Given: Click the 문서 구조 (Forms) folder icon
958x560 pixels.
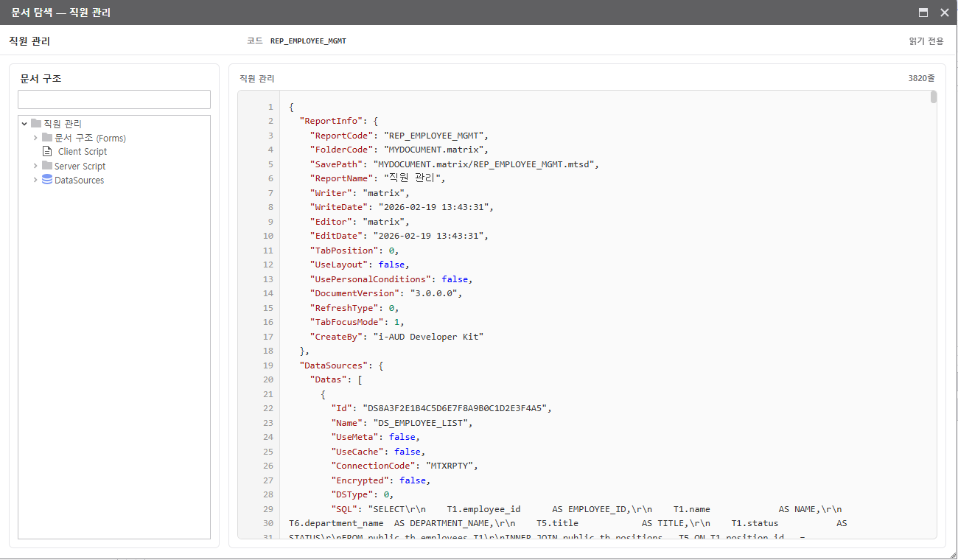Looking at the screenshot, I should click(47, 138).
